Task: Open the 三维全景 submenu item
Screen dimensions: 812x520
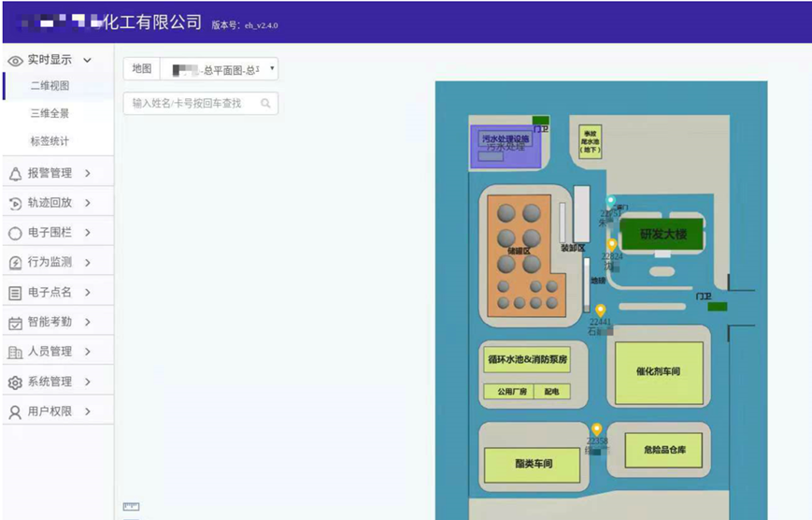Action: coord(50,113)
